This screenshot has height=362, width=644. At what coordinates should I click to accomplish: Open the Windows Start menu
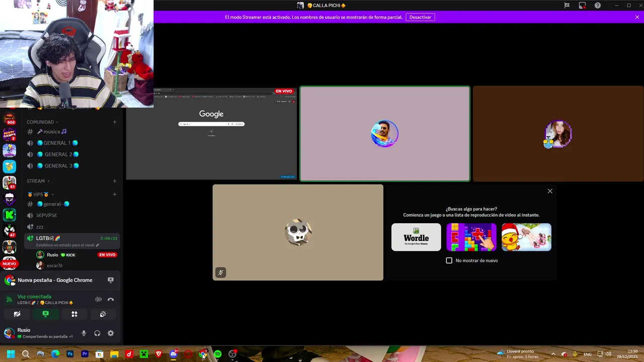[x=11, y=354]
